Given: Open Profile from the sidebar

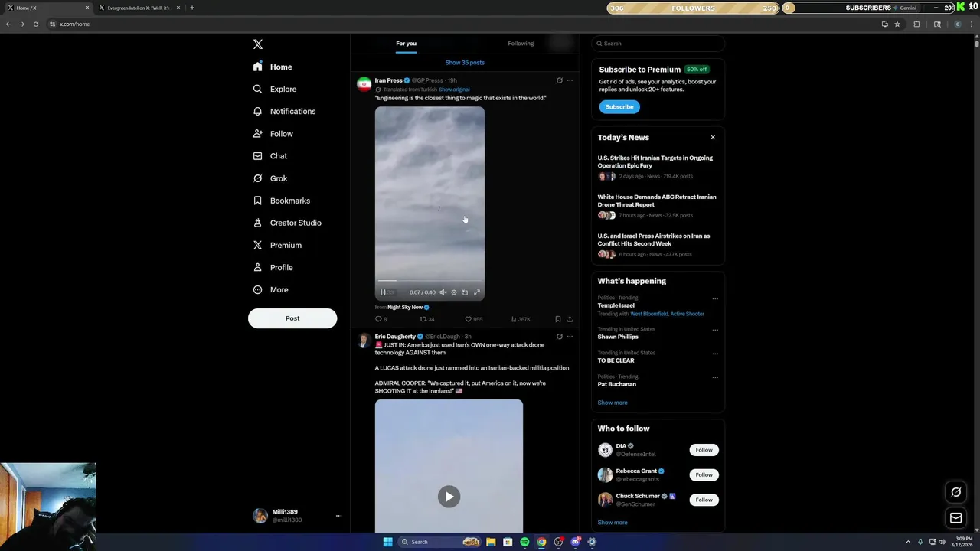Looking at the screenshot, I should pos(273,267).
